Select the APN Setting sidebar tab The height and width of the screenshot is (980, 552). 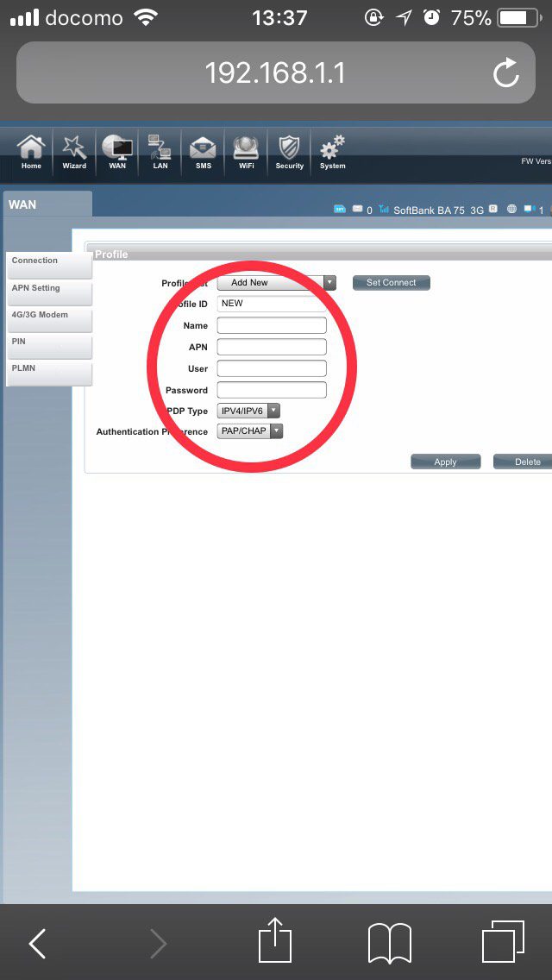click(48, 290)
